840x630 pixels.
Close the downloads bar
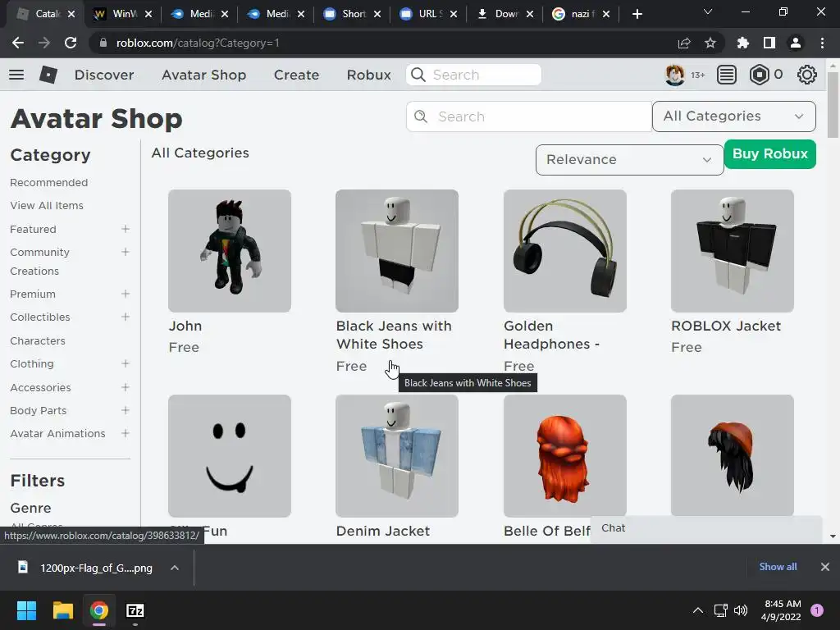coord(825,567)
